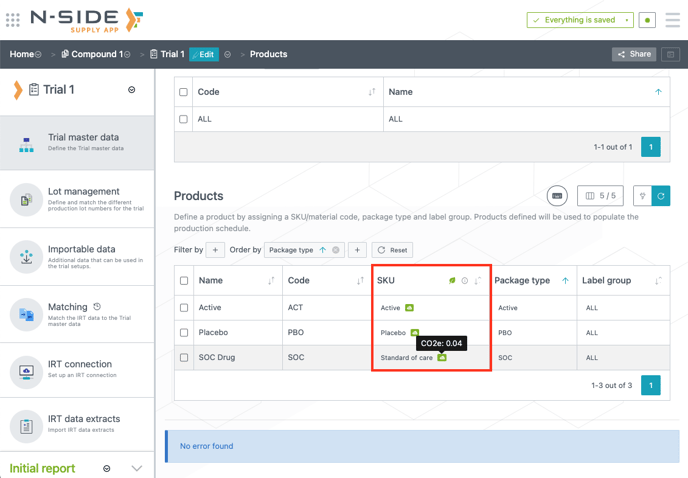Remove the Package type ordering chip
Screen dimensions: 688x478
click(x=336, y=250)
